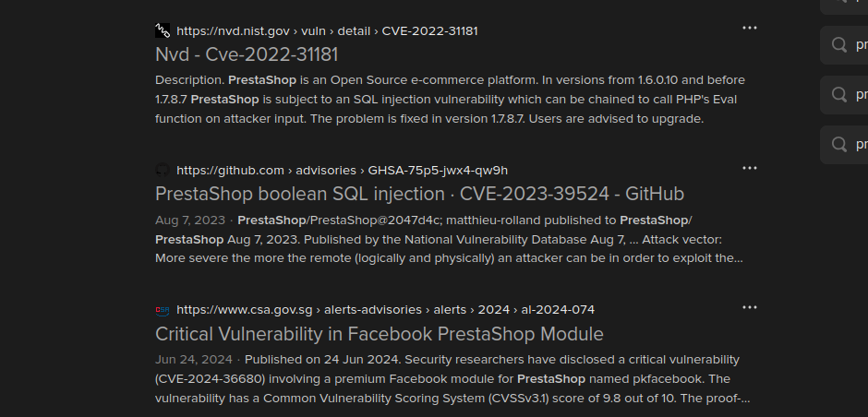Open the 'Nvd - Cve-2022-31181' result title
Viewport: 868px width, 417px height.
pos(247,54)
